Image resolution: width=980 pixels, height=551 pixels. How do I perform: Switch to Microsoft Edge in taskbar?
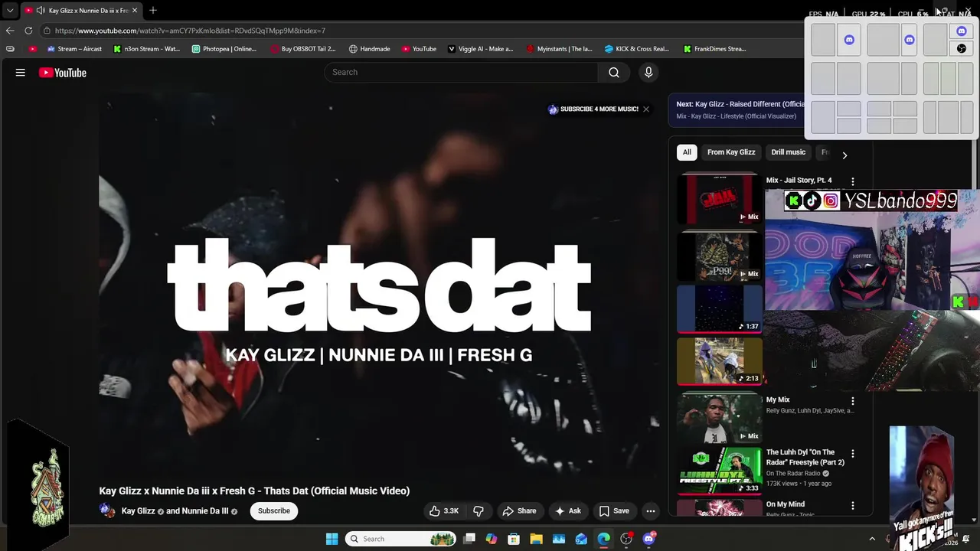tap(604, 539)
